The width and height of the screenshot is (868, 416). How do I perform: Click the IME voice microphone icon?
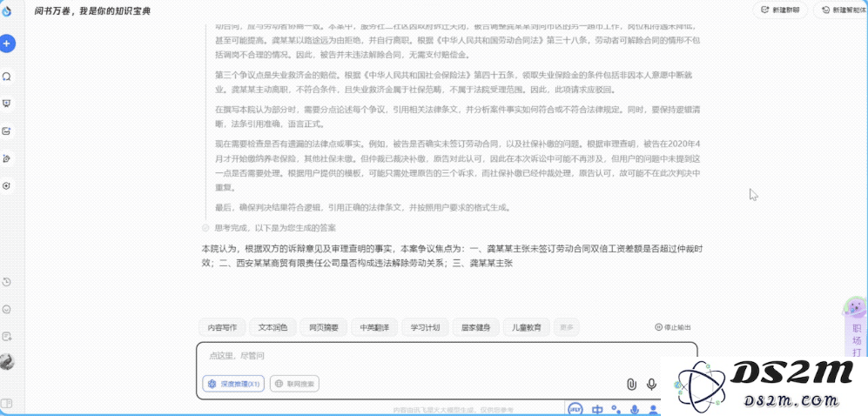pyautogui.click(x=635, y=410)
